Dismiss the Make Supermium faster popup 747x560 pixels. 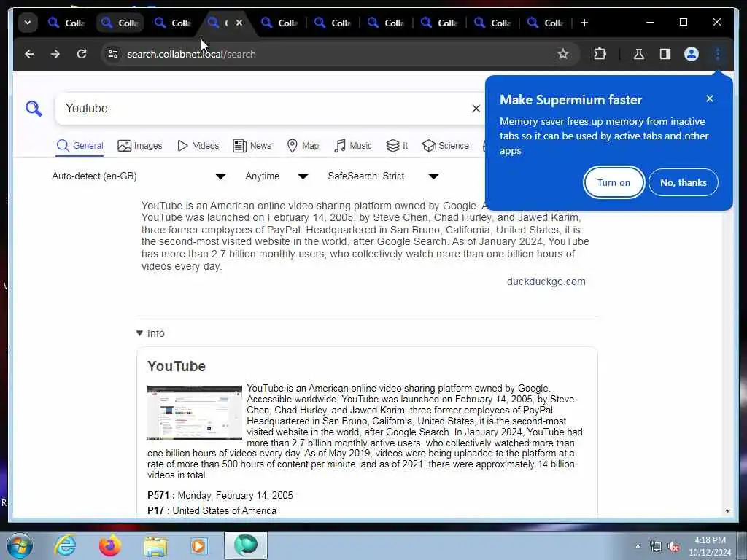pos(709,98)
